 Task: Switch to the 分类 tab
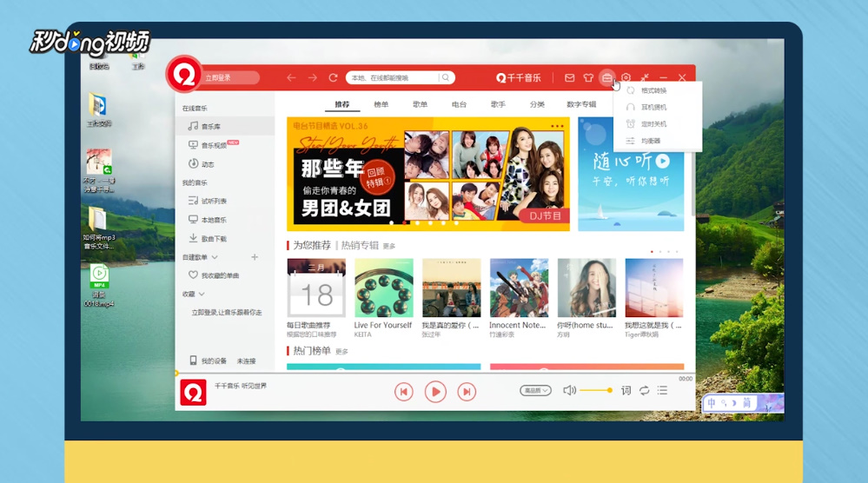coord(537,104)
